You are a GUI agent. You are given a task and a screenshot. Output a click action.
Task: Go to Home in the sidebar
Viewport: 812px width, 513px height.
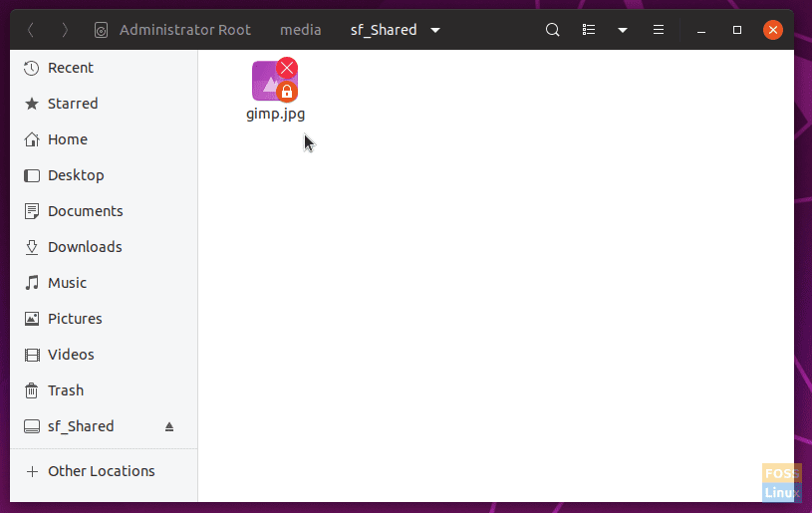(104, 139)
